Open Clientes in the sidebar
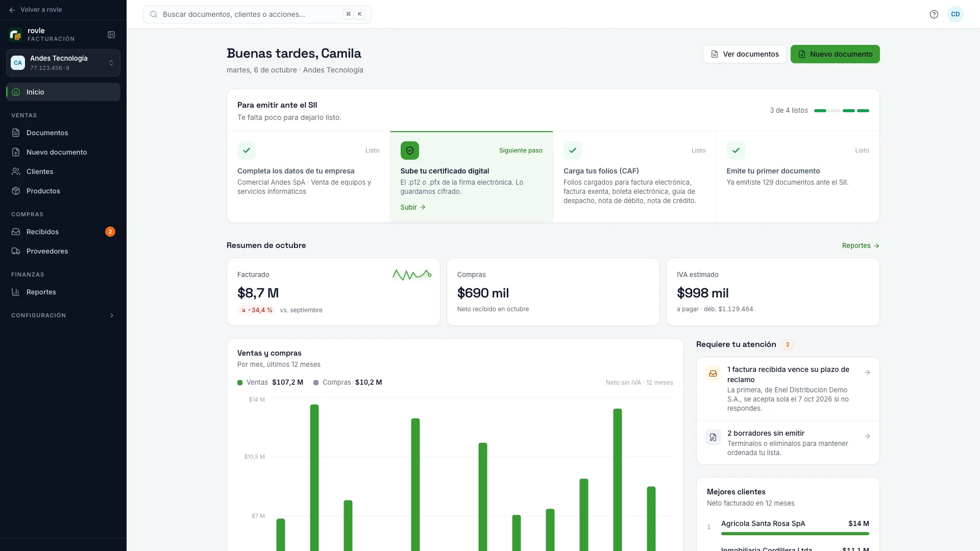The image size is (980, 551). tap(63, 171)
